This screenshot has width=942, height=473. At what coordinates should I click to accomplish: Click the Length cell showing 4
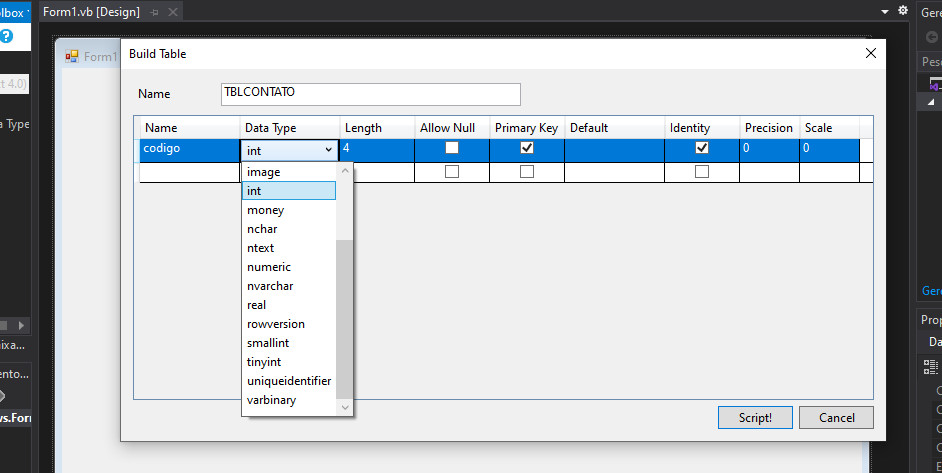pos(377,150)
